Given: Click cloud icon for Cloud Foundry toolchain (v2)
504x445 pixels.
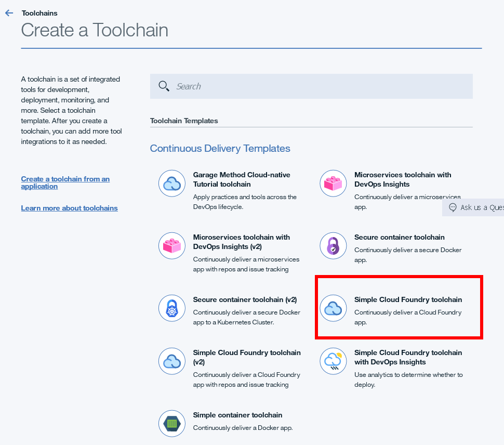Looking at the screenshot, I should tap(172, 361).
